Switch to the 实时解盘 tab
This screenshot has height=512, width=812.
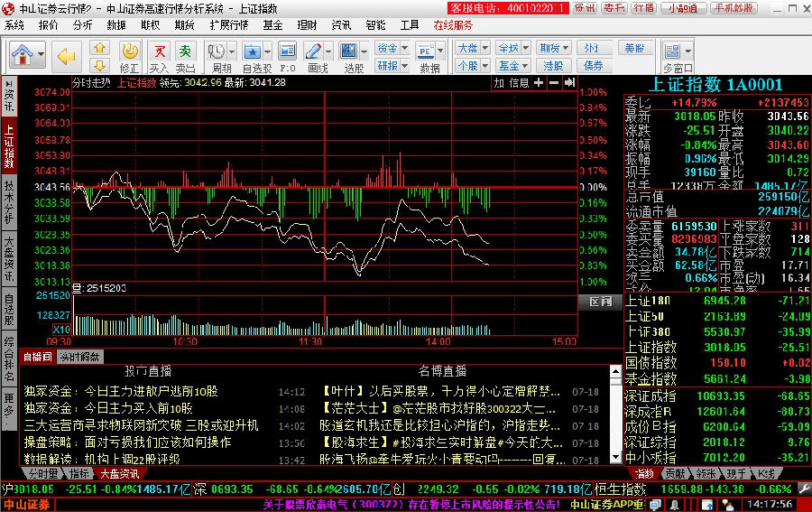(79, 357)
